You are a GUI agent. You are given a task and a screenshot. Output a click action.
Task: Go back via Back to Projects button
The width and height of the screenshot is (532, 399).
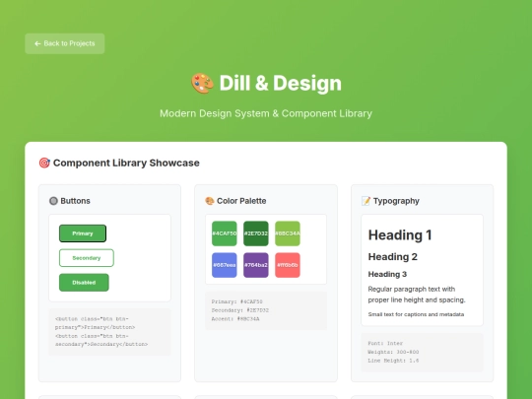tap(64, 43)
